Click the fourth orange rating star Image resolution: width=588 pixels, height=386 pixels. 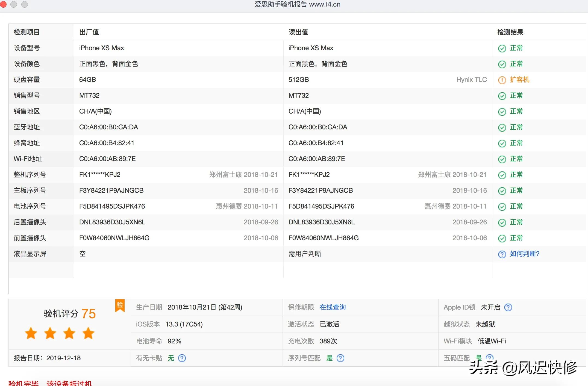[x=89, y=333]
